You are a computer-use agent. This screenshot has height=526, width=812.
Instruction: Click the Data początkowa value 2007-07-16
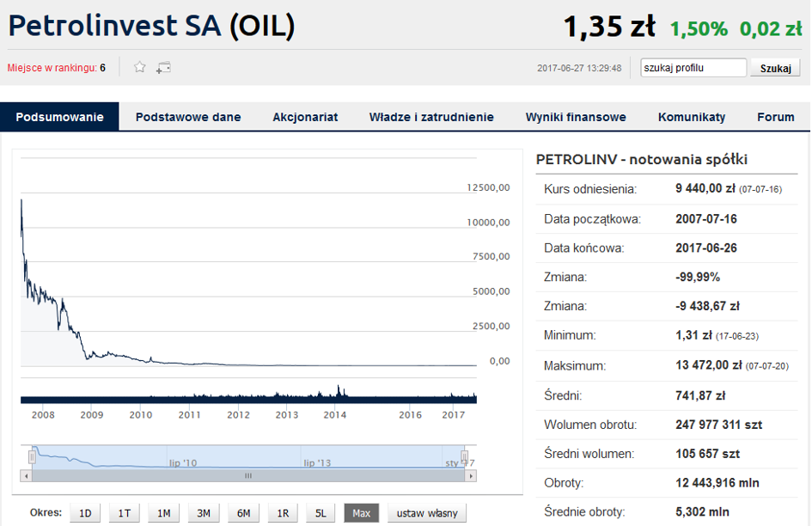pos(705,218)
